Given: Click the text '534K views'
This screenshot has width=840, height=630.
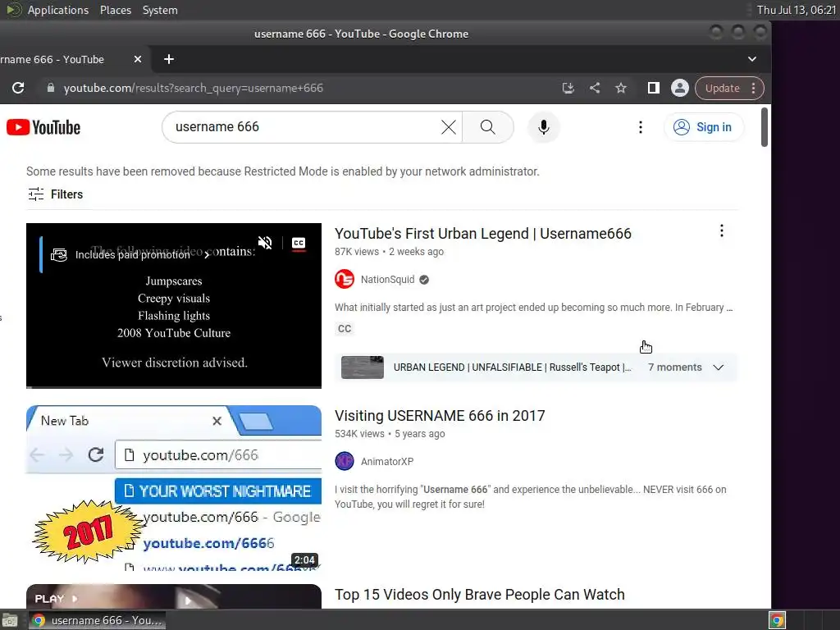Looking at the screenshot, I should pos(359,434).
